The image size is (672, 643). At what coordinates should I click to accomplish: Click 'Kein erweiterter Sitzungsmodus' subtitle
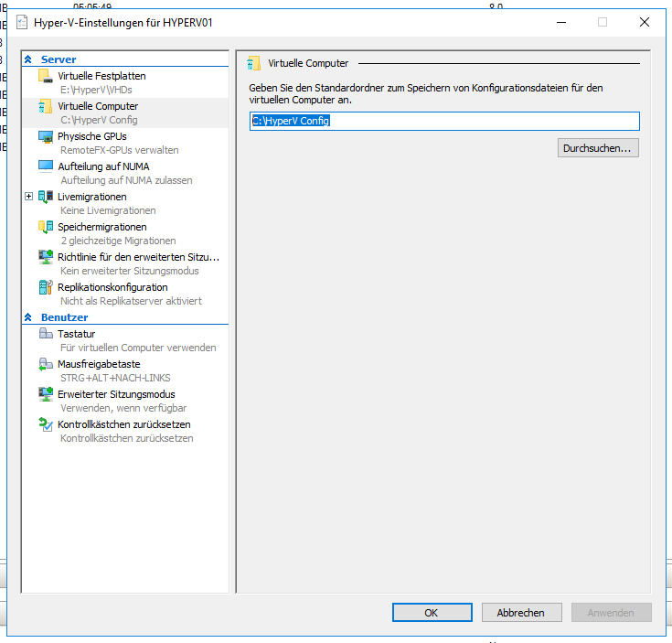point(130,271)
